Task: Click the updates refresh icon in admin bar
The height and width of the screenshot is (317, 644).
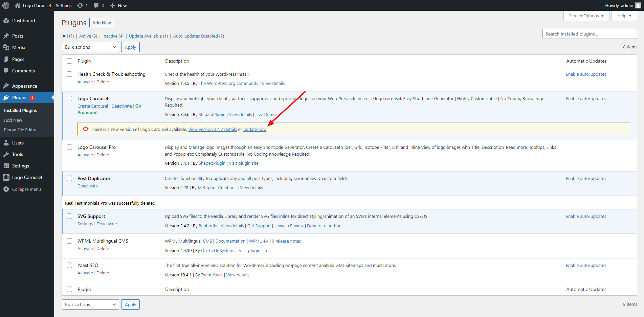Action: click(80, 5)
